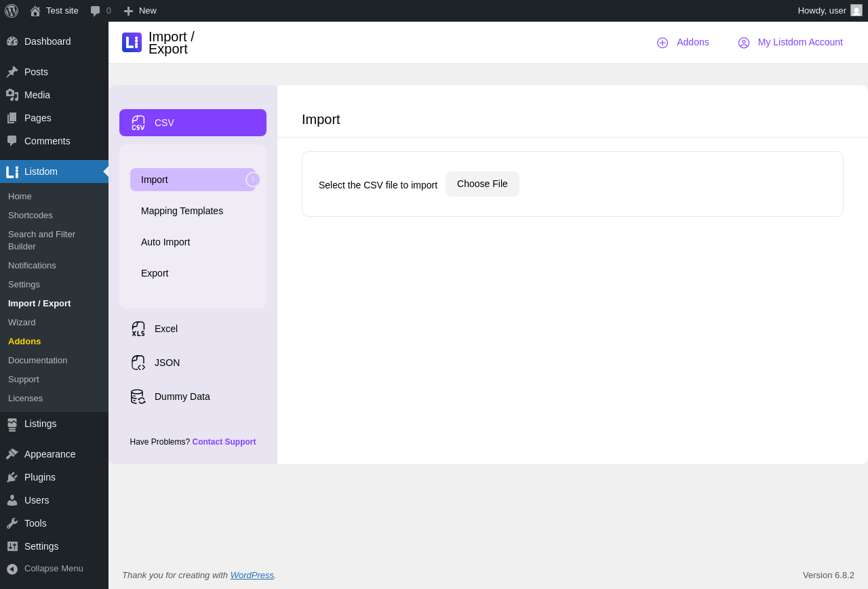Open Shortcodes submenu item

tap(54, 216)
